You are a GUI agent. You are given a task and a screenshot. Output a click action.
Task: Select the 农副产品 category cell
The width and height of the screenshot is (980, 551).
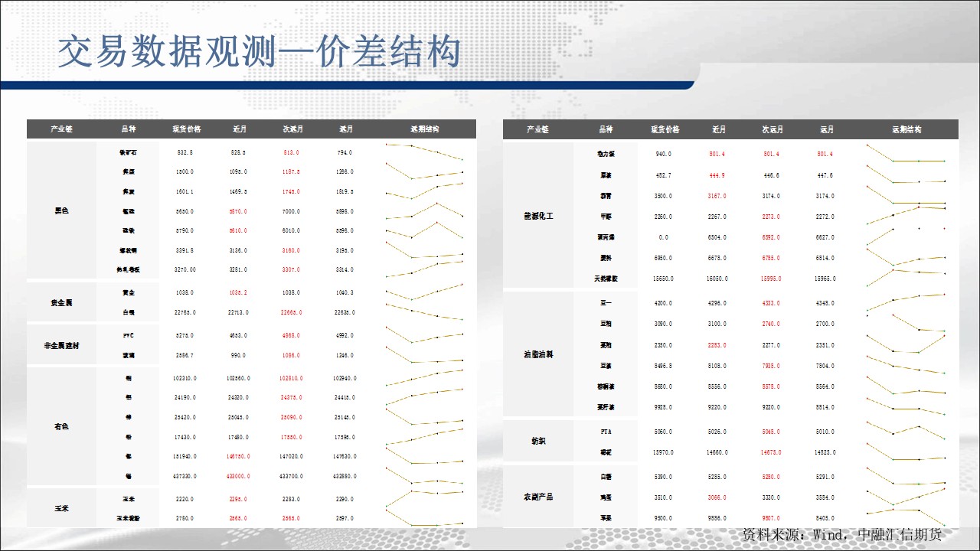tap(537, 497)
